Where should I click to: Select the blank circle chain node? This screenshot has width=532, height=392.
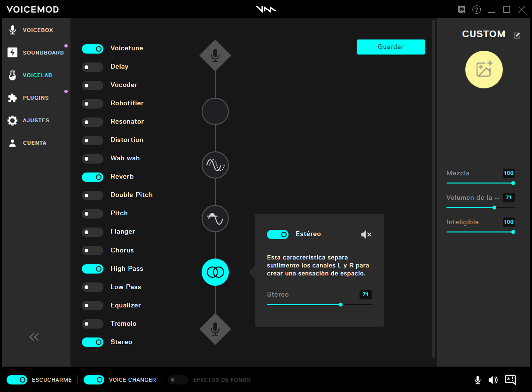click(x=215, y=111)
